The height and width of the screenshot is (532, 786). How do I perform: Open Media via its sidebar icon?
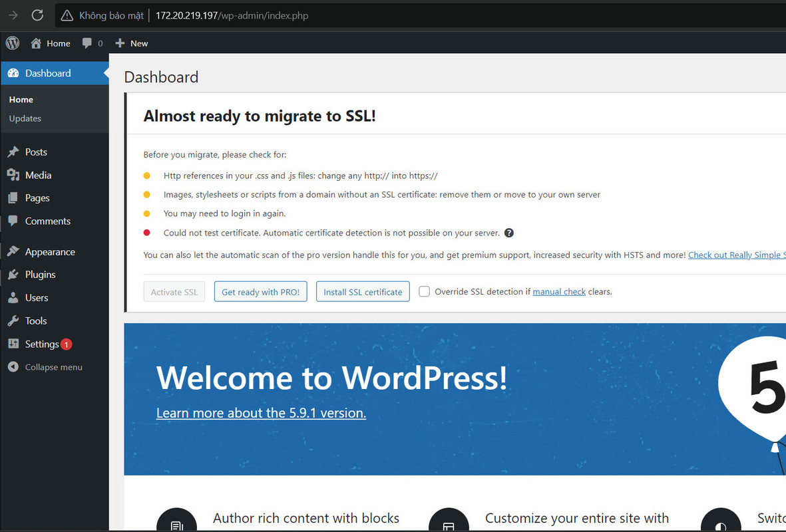coord(13,175)
